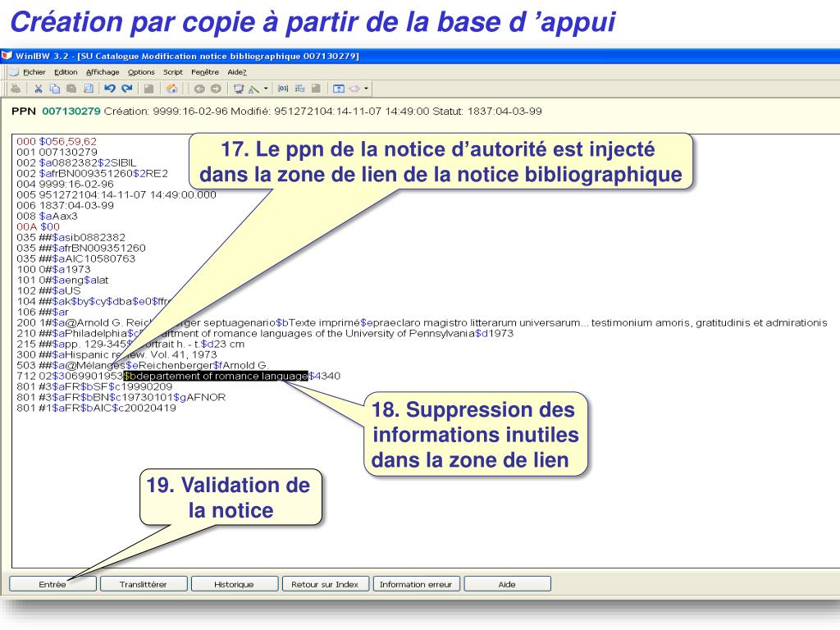This screenshot has width=840, height=630.
Task: Open the Fichier menu
Action: [x=34, y=72]
